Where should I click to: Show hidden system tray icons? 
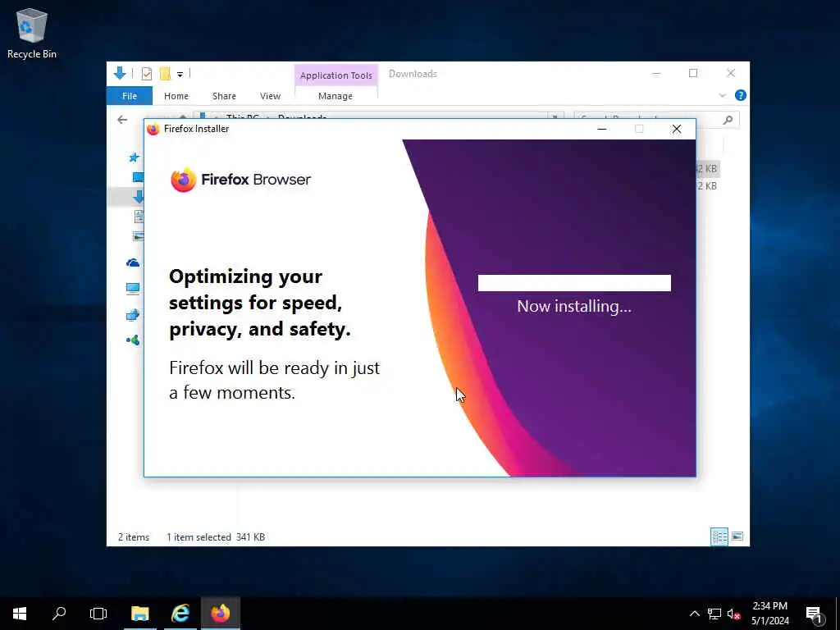(x=694, y=614)
